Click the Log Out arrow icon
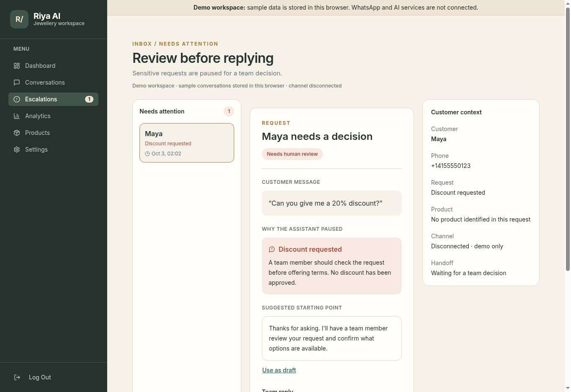Image resolution: width=571 pixels, height=392 pixels. pyautogui.click(x=17, y=377)
